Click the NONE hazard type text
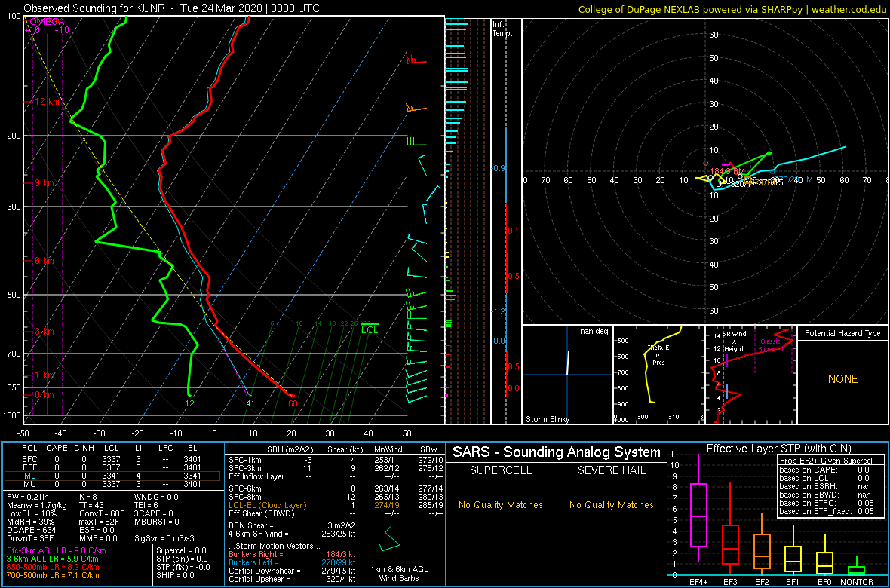Image resolution: width=890 pixels, height=588 pixels. [842, 379]
